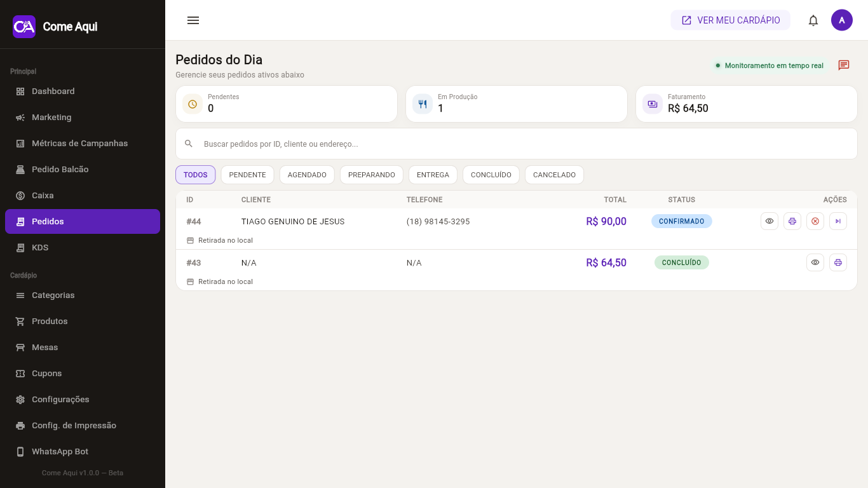The image size is (868, 488).
Task: Open Categorias in Cardápio
Action: tap(83, 295)
